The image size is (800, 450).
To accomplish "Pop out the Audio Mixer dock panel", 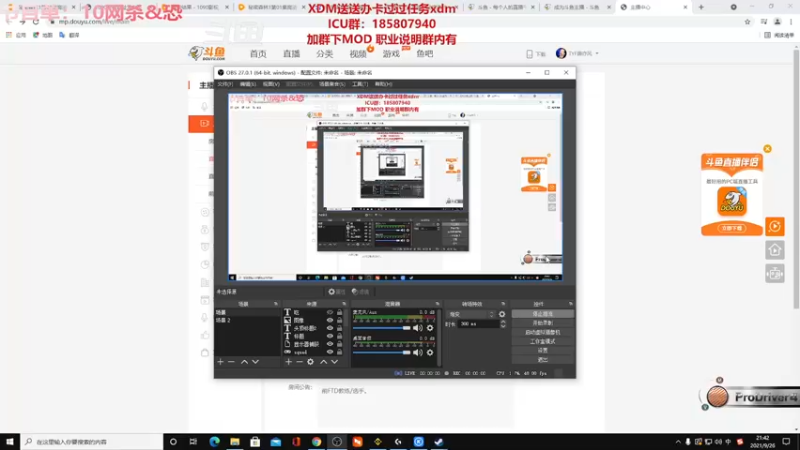I will click(x=437, y=304).
